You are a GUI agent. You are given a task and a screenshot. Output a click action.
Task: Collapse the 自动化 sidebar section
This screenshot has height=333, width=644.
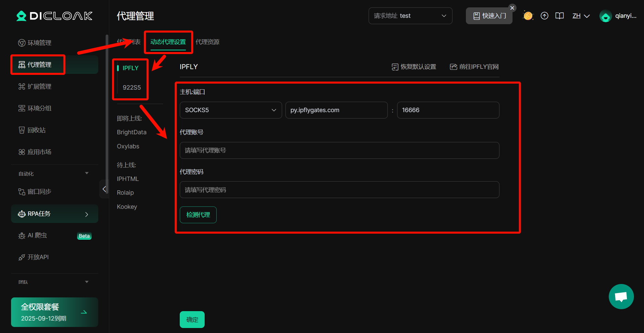(x=87, y=173)
